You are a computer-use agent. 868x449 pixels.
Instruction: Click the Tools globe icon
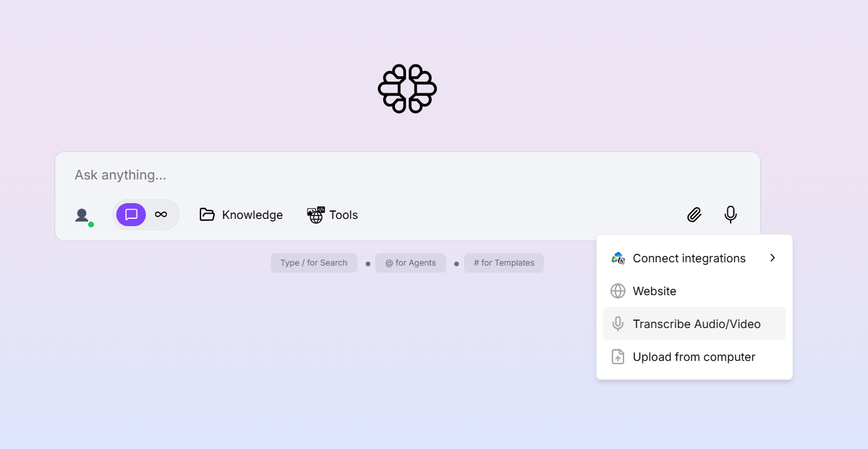[315, 214]
